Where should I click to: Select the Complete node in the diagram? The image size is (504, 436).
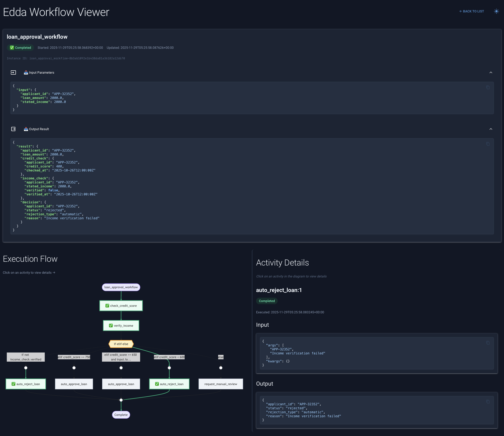[x=121, y=415]
